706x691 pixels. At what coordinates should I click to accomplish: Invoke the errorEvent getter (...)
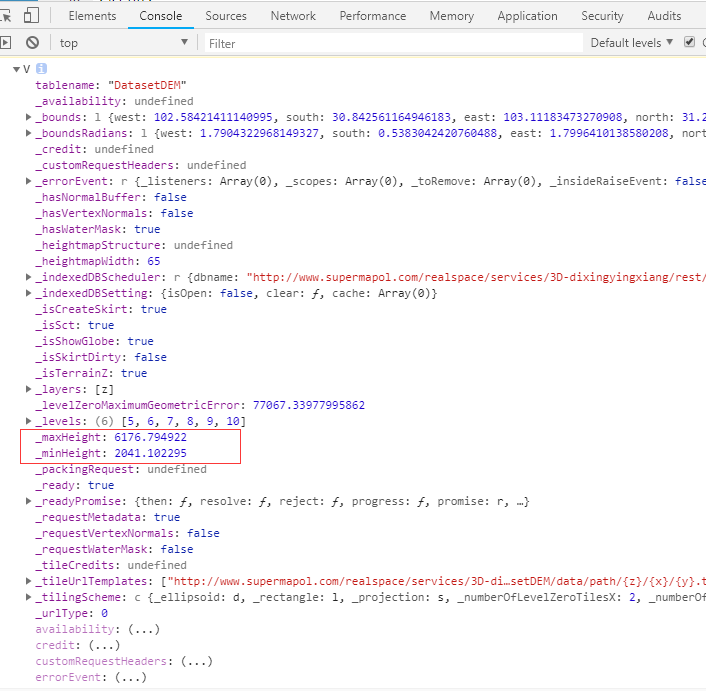click(x=131, y=677)
